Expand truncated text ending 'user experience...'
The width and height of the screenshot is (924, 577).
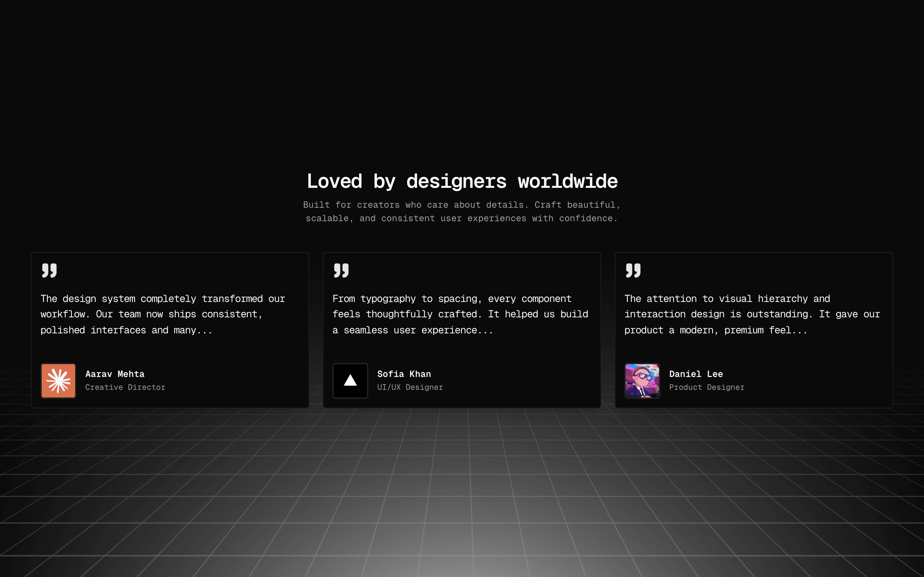point(485,330)
